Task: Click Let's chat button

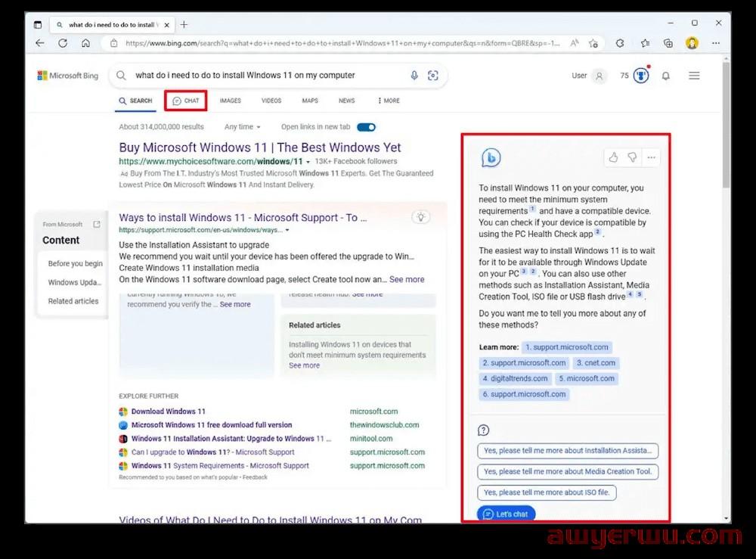Action: pos(506,514)
